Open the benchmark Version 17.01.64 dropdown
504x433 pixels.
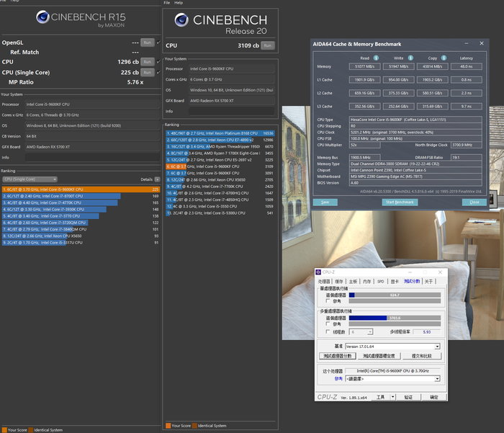point(437,346)
